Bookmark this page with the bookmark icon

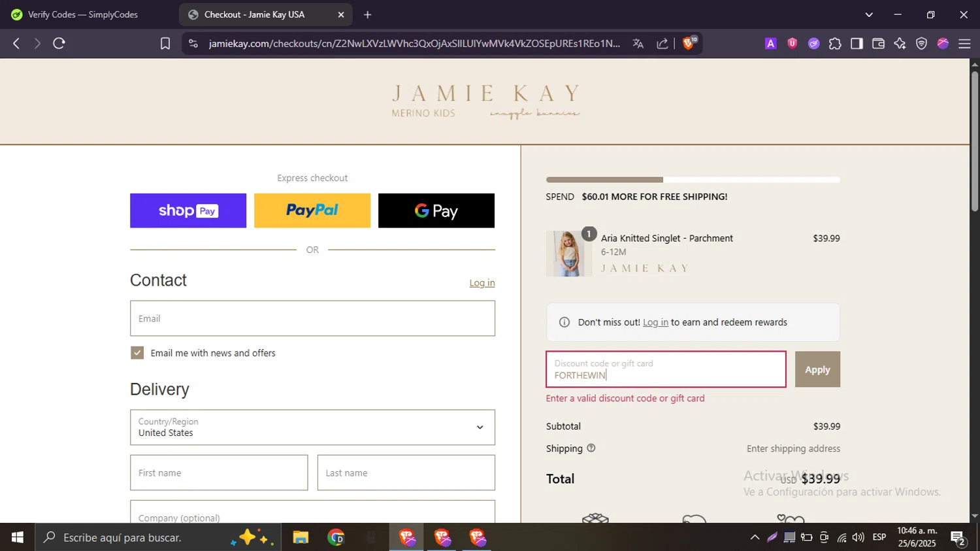point(165,43)
